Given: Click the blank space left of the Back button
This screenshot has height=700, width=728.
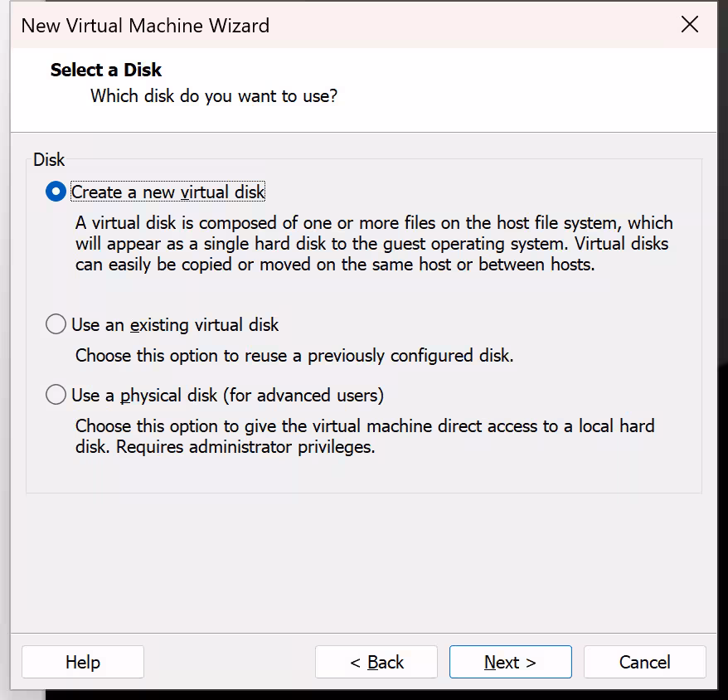Looking at the screenshot, I should [x=229, y=662].
